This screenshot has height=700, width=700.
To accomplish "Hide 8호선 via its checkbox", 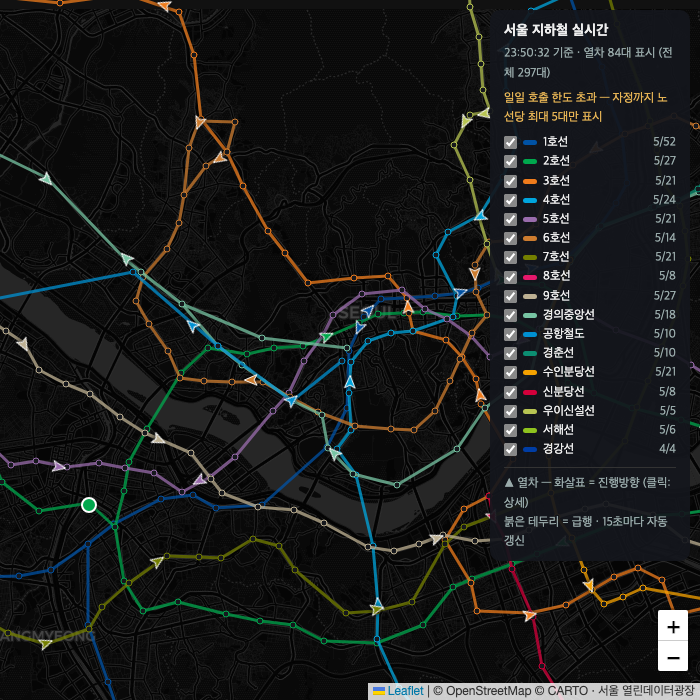I will (510, 277).
